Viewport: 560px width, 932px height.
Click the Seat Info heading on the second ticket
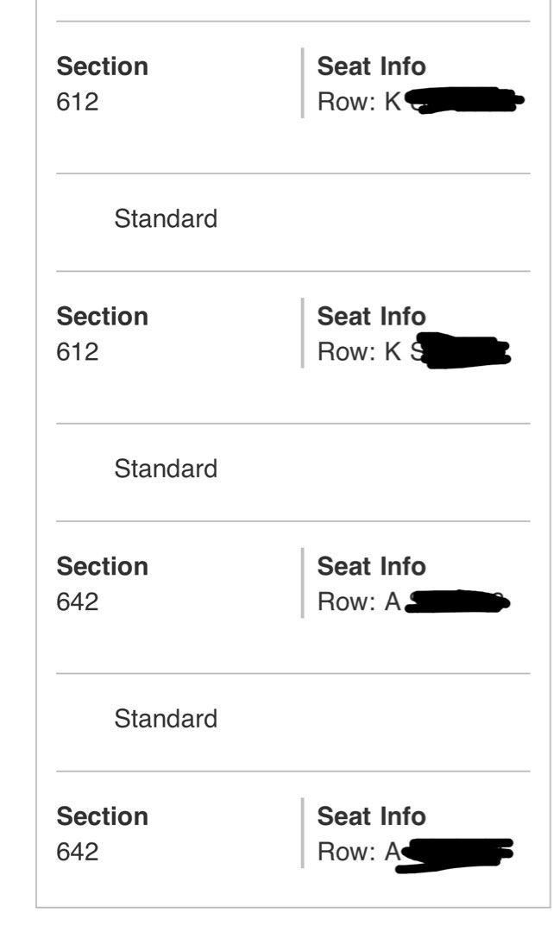click(x=371, y=317)
